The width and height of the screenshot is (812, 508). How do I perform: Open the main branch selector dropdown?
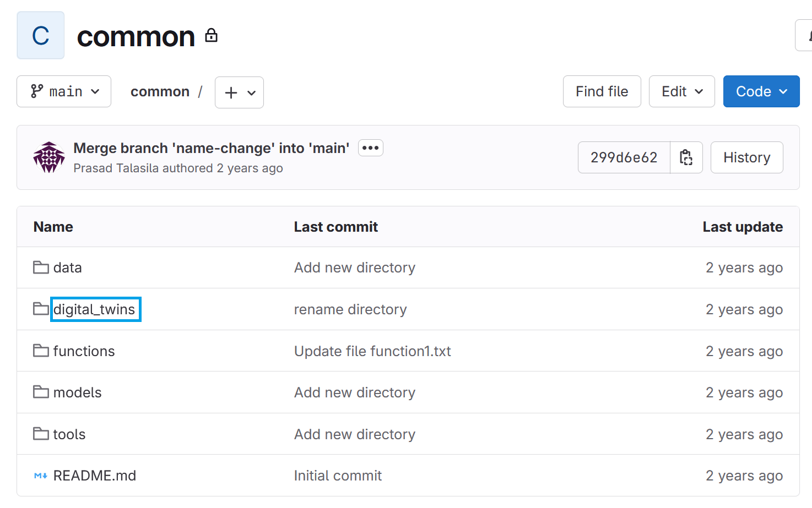(63, 91)
